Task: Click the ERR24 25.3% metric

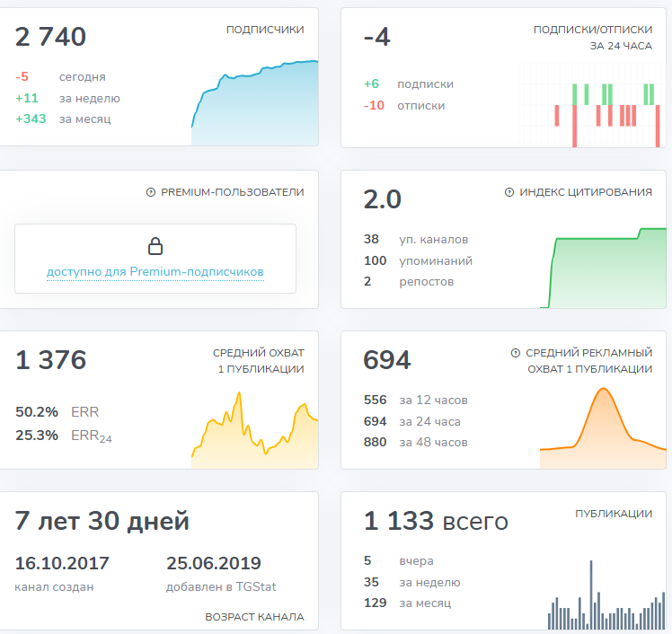Action: pyautogui.click(x=64, y=436)
